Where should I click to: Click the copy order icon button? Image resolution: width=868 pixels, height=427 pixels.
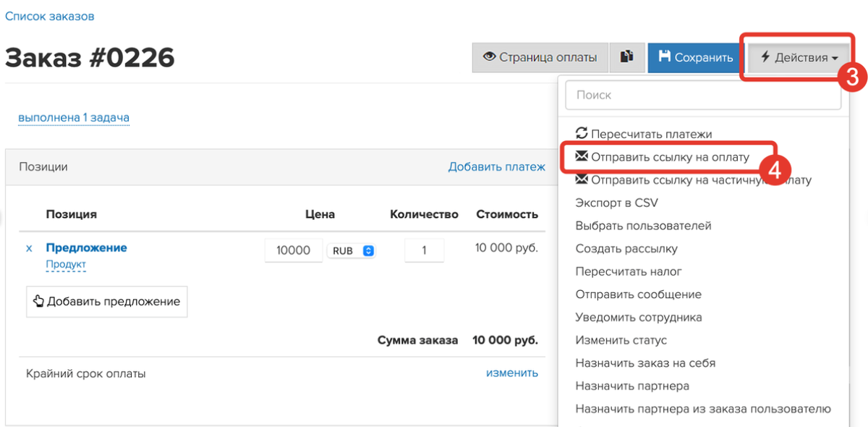[x=626, y=57]
